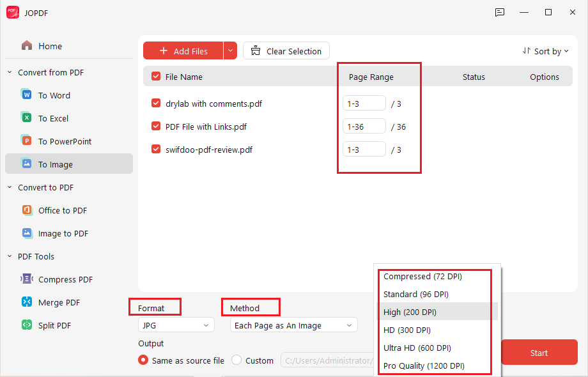The width and height of the screenshot is (588, 377).
Task: Edit page range field for swifdoo-pdf-review.pdf
Action: 364,150
